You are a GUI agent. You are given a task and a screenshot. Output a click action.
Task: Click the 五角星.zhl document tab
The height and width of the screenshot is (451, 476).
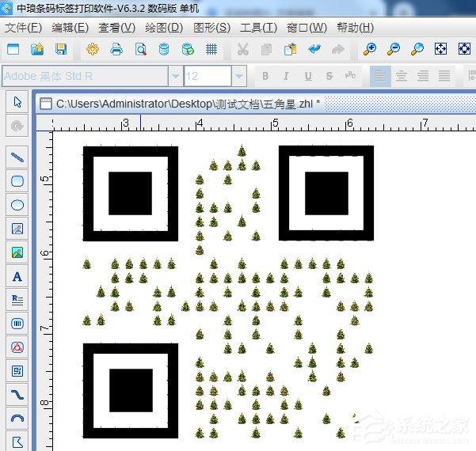pos(180,104)
